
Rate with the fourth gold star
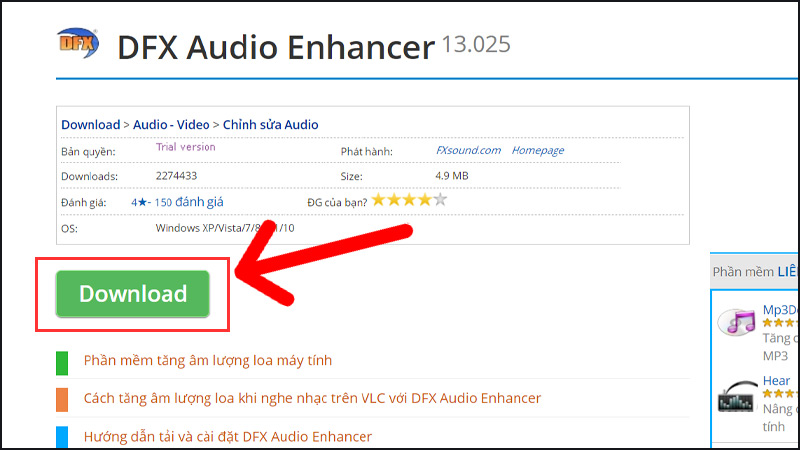pyautogui.click(x=424, y=199)
